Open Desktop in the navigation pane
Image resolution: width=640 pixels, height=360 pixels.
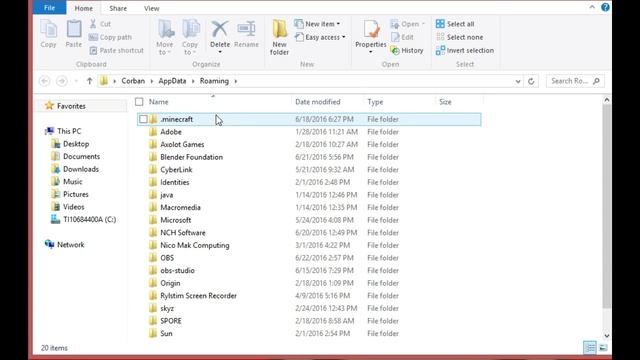pos(70,144)
